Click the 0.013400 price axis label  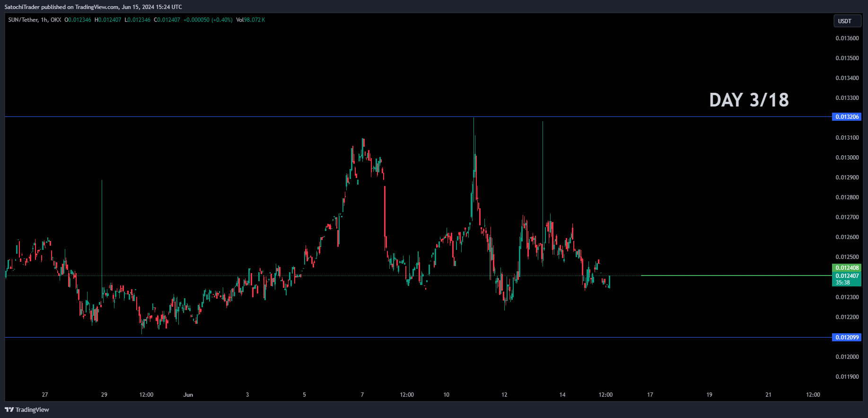pos(847,78)
